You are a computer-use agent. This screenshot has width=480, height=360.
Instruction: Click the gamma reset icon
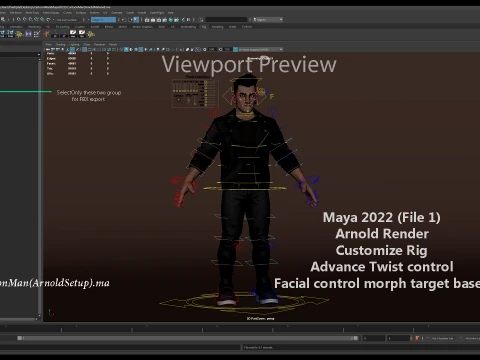coord(220,49)
